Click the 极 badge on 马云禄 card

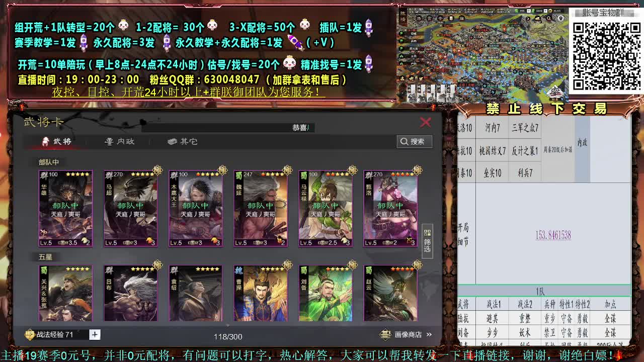coord(352,170)
